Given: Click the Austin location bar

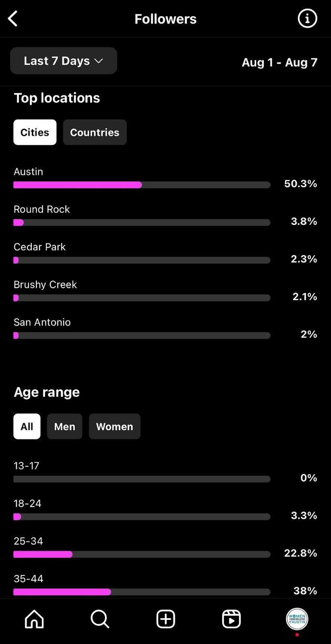Looking at the screenshot, I should pos(142,185).
